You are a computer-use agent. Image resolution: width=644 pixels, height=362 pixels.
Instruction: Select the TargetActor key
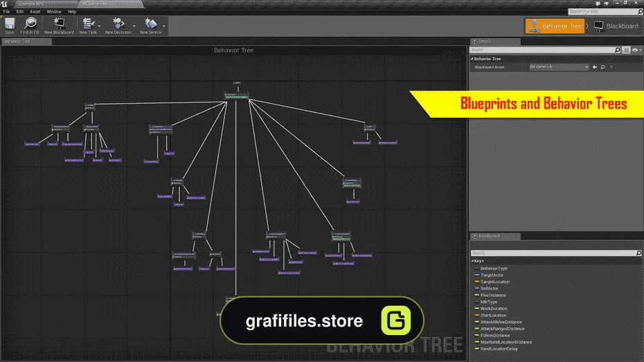click(x=492, y=275)
